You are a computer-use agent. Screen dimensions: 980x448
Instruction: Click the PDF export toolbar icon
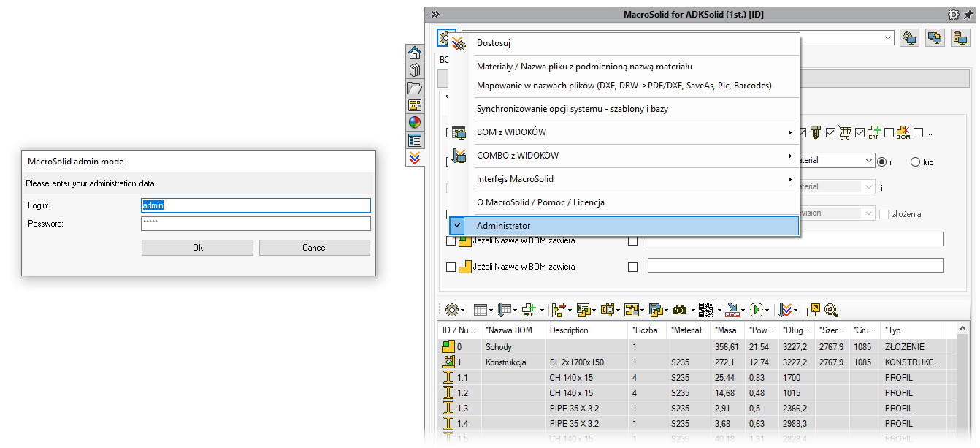click(732, 310)
